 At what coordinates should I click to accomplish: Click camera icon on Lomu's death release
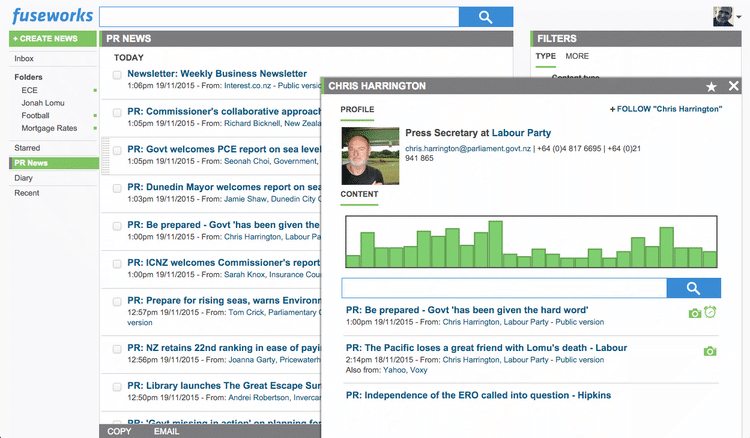(710, 351)
